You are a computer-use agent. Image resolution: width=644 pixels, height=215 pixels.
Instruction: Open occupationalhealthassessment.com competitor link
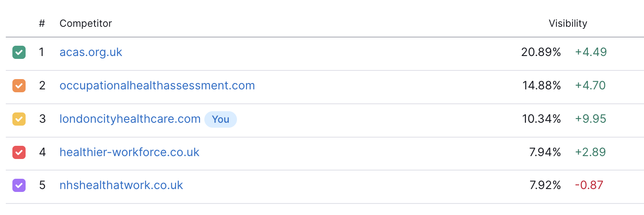[157, 86]
